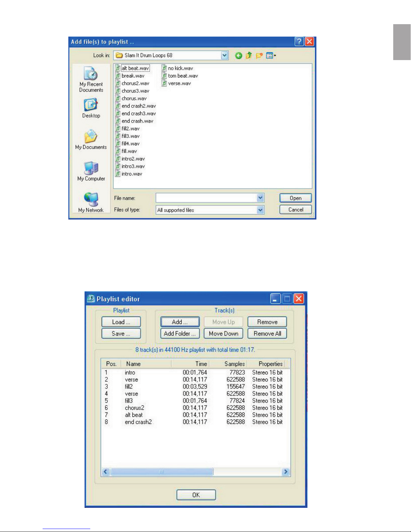Image resolution: width=411 pixels, height=532 pixels.
Task: Go up one folder level icon
Action: pyautogui.click(x=249, y=56)
